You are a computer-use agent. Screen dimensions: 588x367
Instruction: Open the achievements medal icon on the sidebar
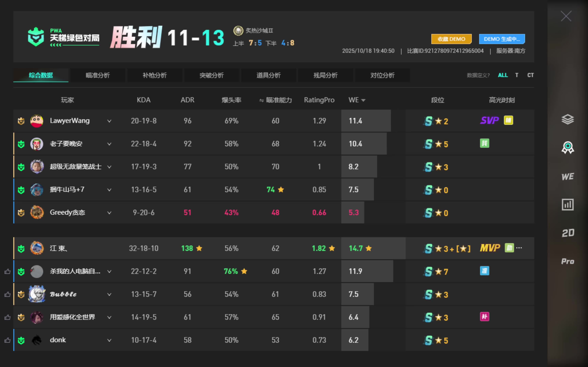(x=568, y=147)
